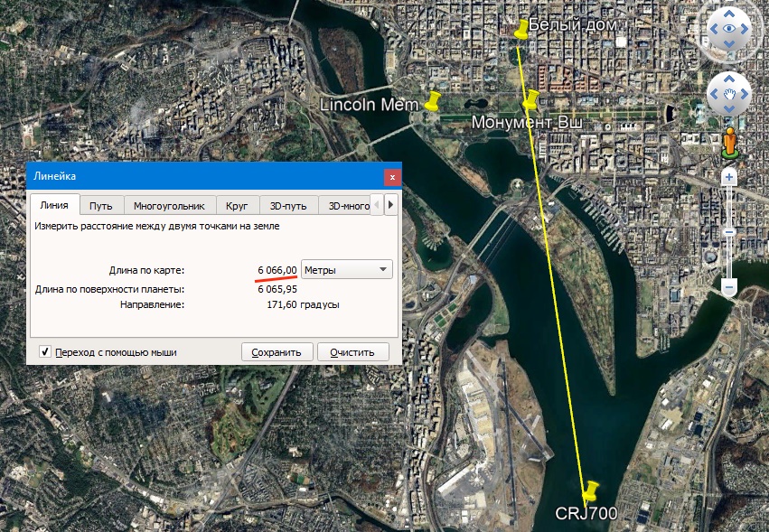Screen dimensions: 769x532
Task: Pan map right using Move joystick's right arrow
Action: 744,94
